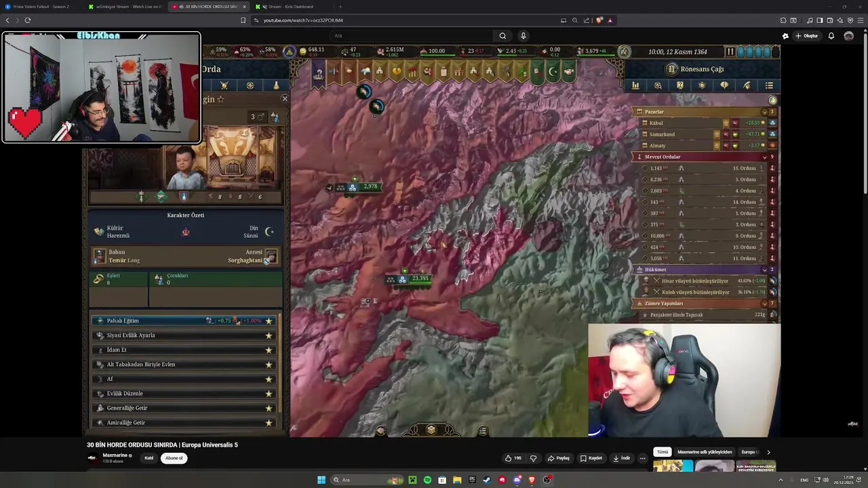Select the map army stack of 2,978
868x488 pixels.
358,187
